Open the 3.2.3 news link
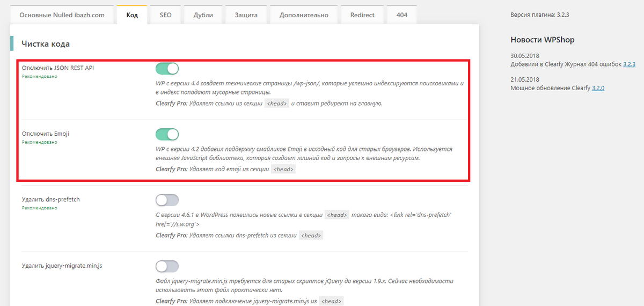Viewport: 644px width, 306px height. 630,64
